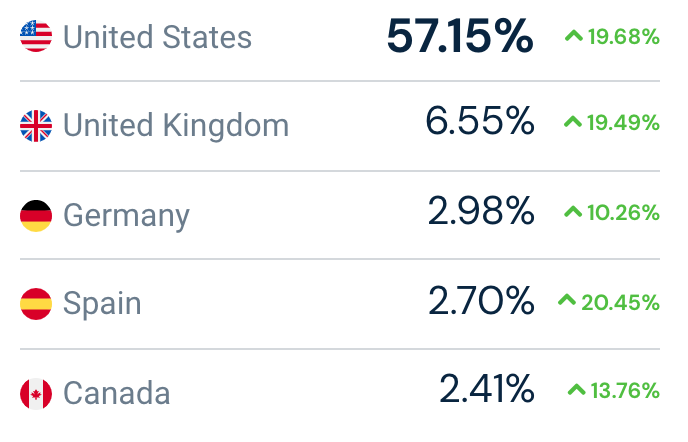This screenshot has width=688, height=442.
Task: Open the United Kingdom country label
Action: [176, 126]
